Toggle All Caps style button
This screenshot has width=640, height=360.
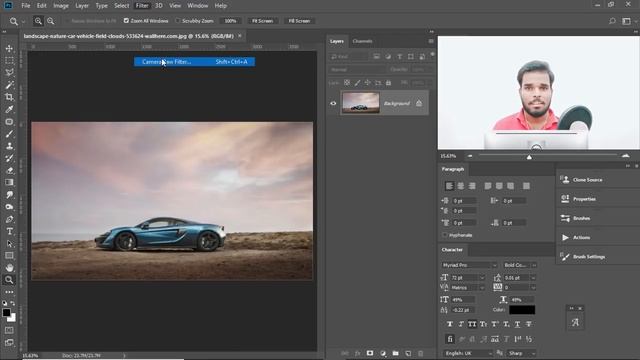pos(472,324)
